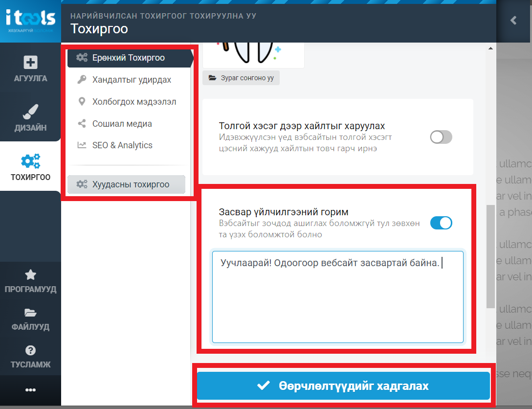Click Зураг сонгоно уу button

[x=241, y=78]
